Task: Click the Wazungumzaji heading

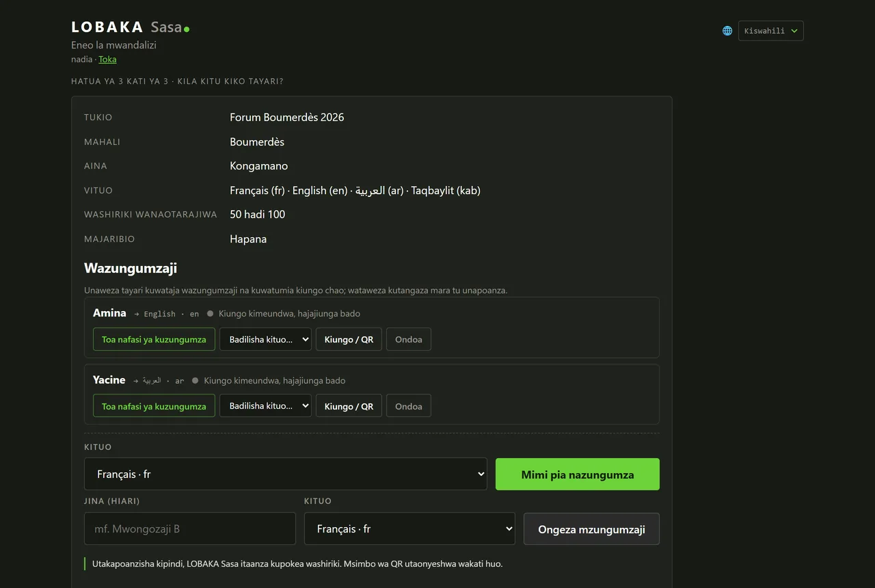Action: (x=131, y=268)
